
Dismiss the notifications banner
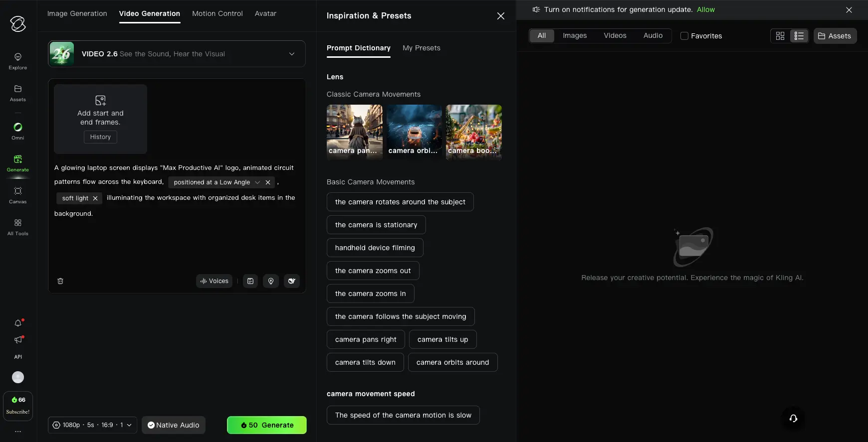pyautogui.click(x=849, y=10)
